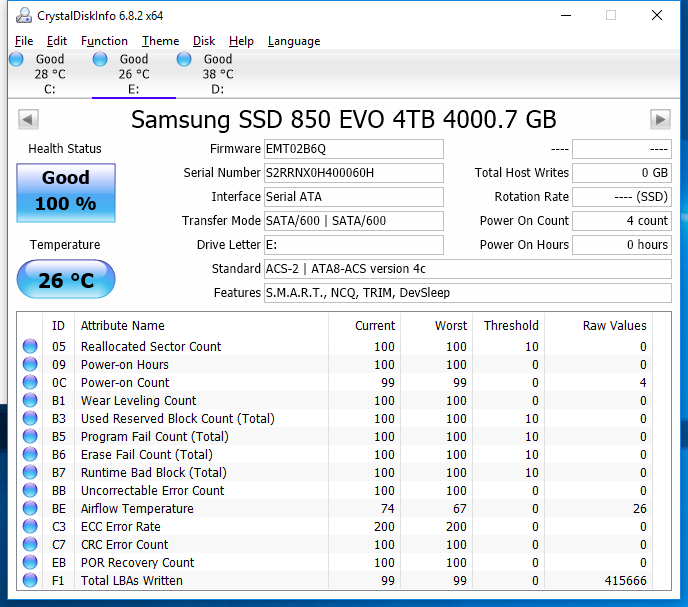This screenshot has width=688, height=607.
Task: Click status icon beside Wear Leveling Count
Action: tap(30, 401)
